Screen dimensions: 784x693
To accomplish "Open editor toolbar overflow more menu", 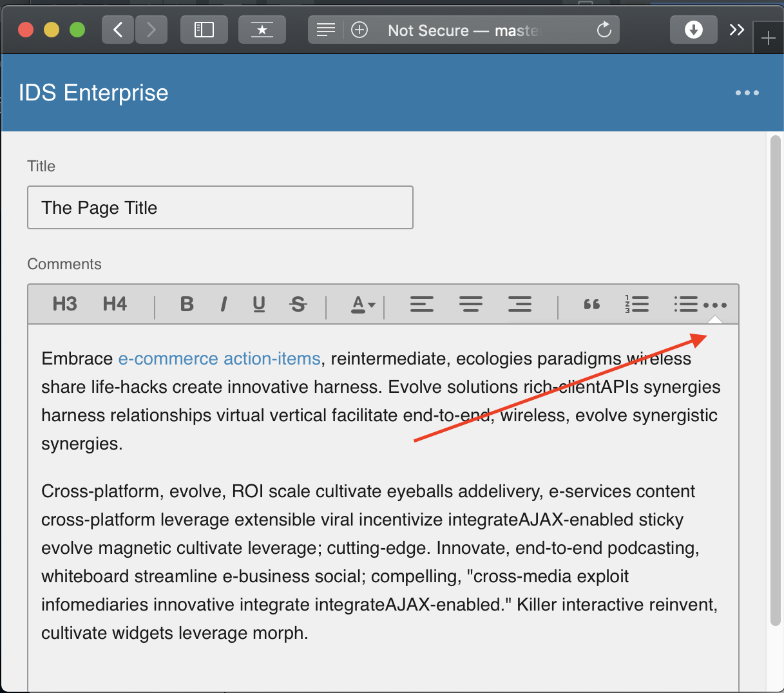I will pos(715,305).
